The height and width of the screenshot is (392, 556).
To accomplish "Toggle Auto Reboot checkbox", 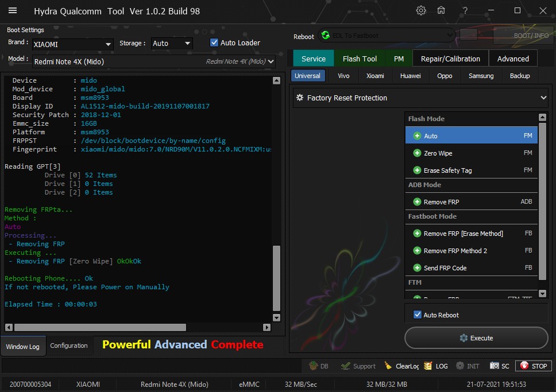I will [418, 315].
